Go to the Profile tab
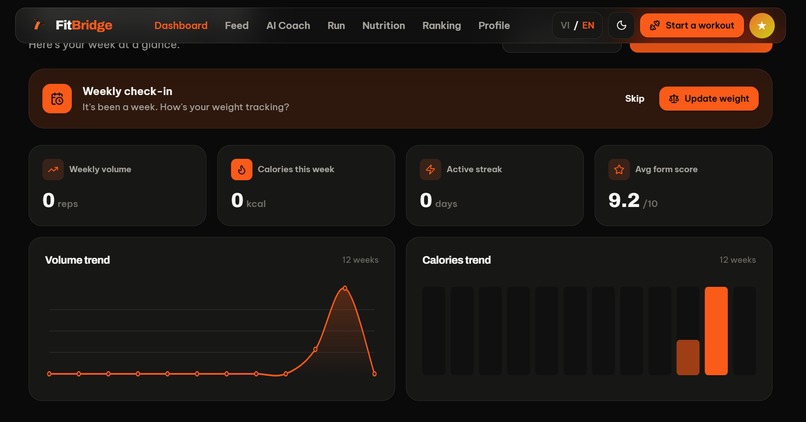Screen dimensions: 806x422 494,25
